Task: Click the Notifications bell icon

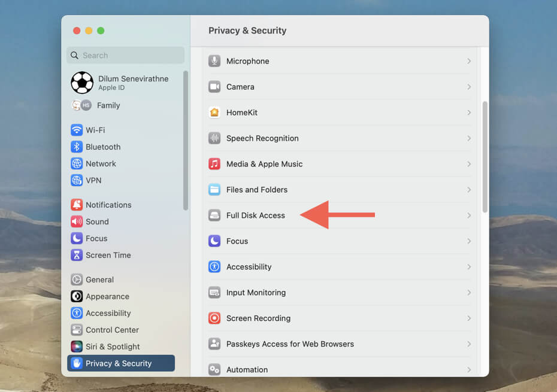Action: point(77,205)
